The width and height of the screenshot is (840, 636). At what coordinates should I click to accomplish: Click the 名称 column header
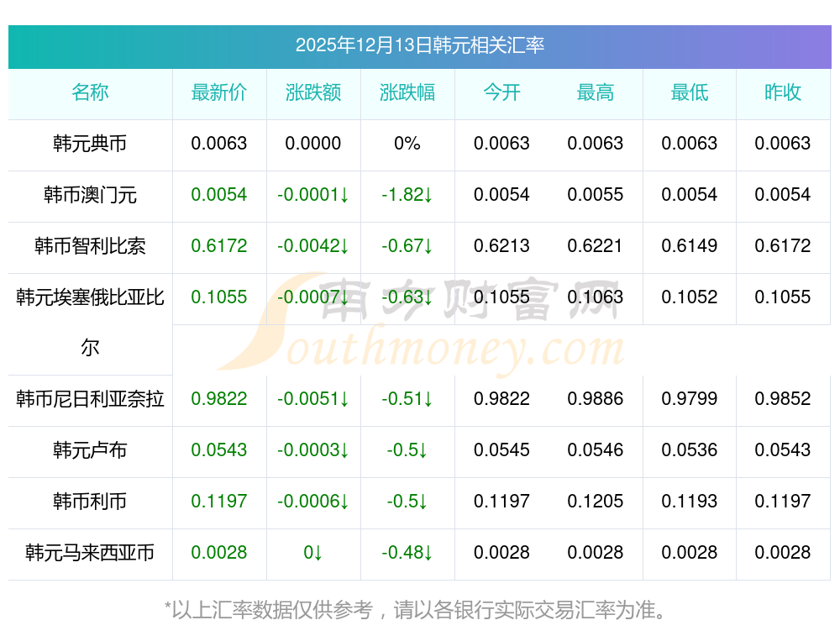[x=90, y=92]
